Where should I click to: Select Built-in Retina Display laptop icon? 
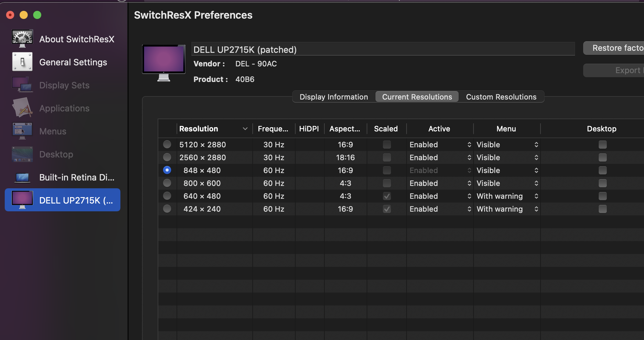[x=22, y=177]
